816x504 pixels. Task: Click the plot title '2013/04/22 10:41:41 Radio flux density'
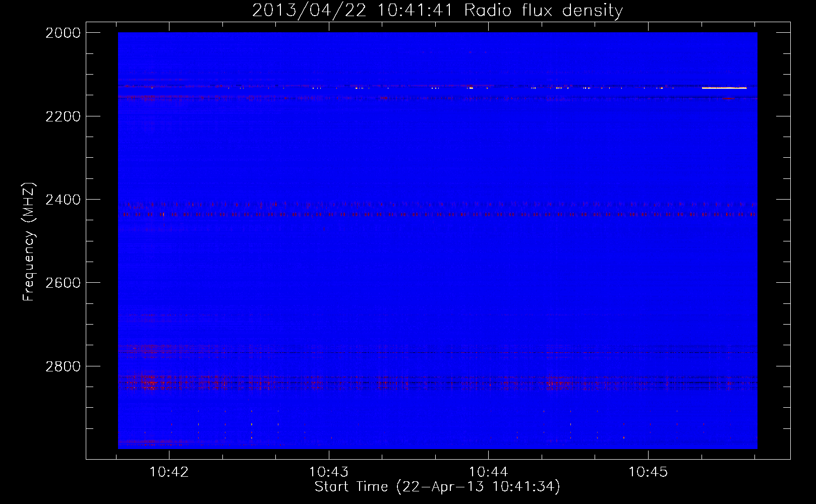coord(437,10)
